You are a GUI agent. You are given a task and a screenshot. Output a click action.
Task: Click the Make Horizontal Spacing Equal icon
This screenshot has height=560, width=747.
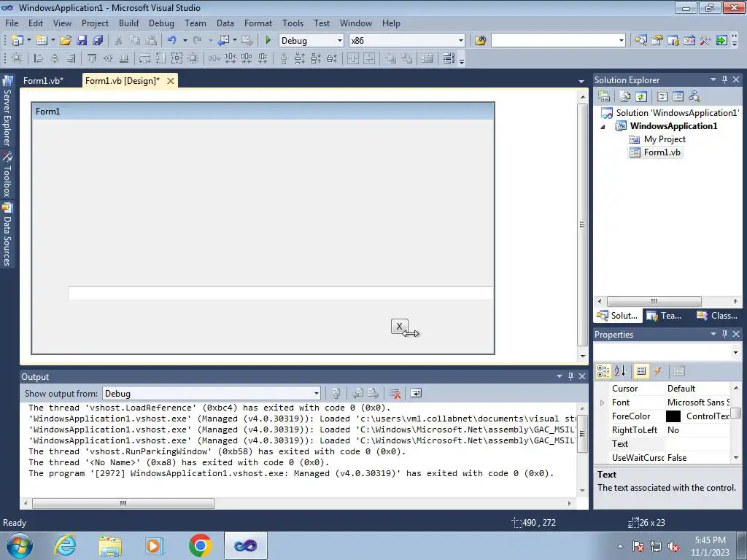tap(214, 58)
